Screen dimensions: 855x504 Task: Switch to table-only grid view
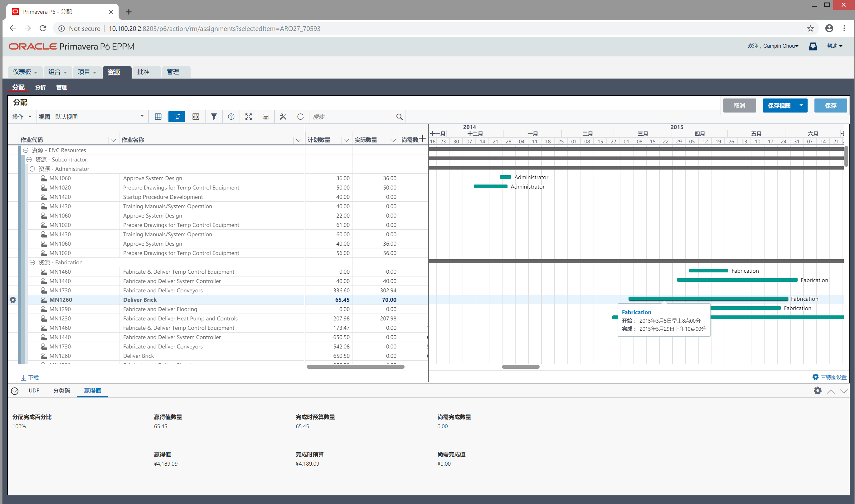point(158,117)
